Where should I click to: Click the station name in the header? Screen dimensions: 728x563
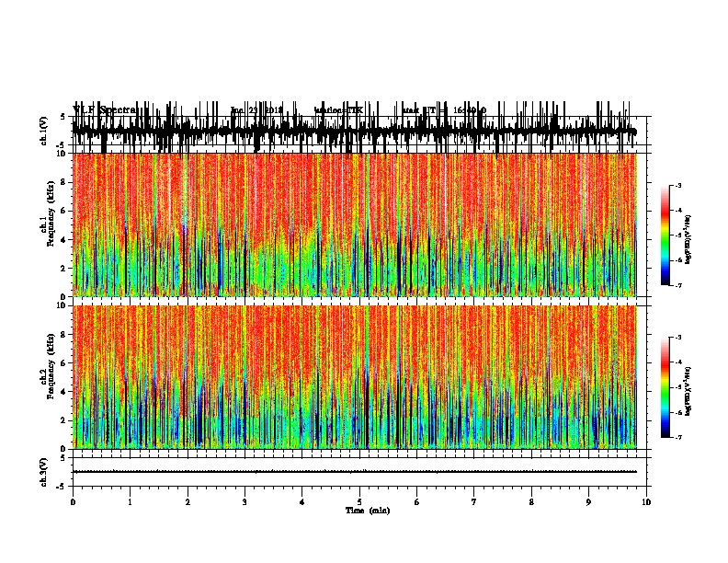339,110
